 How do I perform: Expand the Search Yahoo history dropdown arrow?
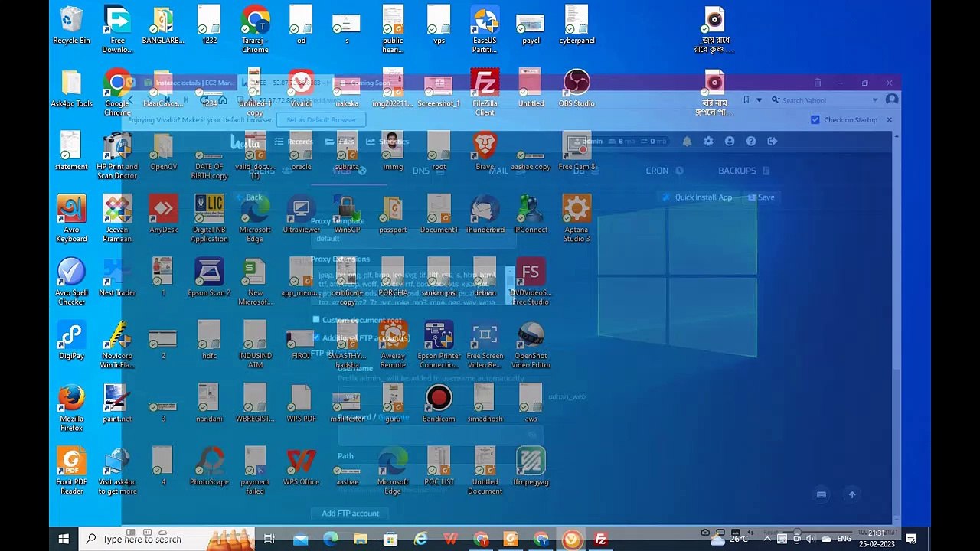[x=875, y=100]
